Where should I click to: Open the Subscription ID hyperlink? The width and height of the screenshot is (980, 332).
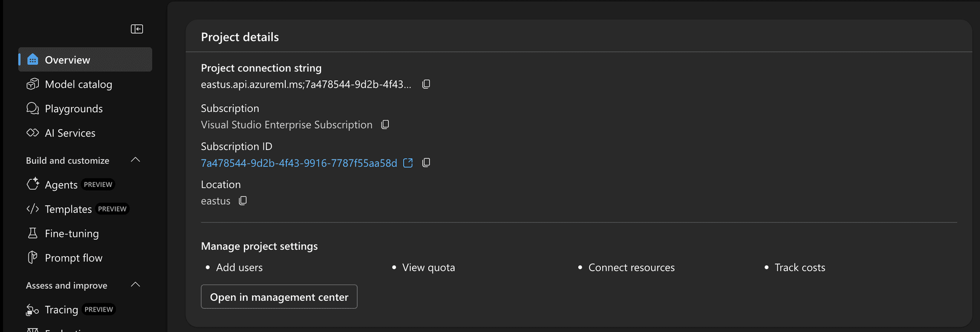click(x=299, y=163)
